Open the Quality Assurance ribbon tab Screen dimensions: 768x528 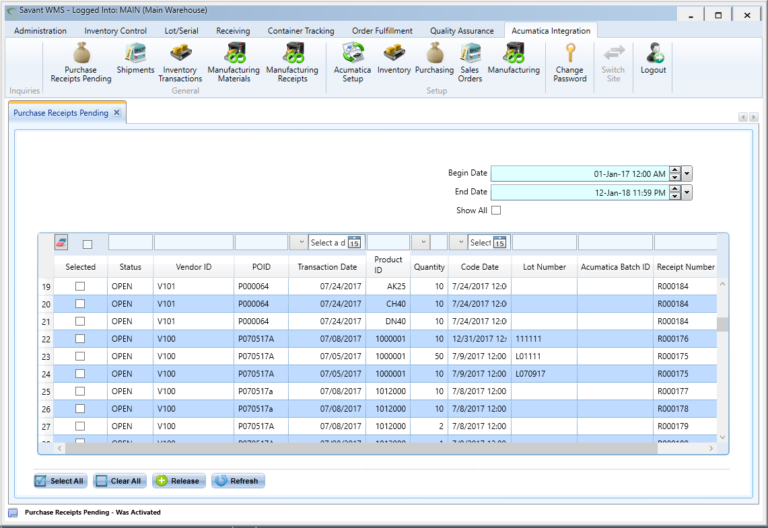pyautogui.click(x=462, y=31)
